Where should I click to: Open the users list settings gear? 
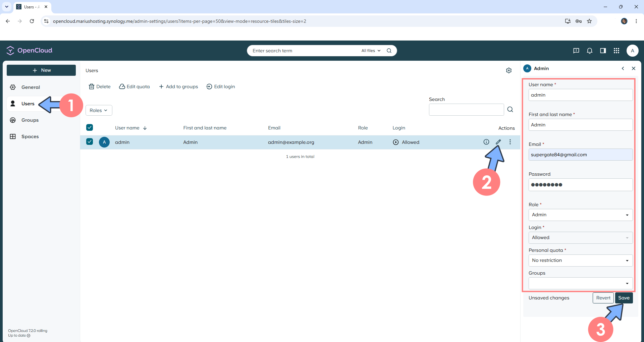tap(509, 70)
